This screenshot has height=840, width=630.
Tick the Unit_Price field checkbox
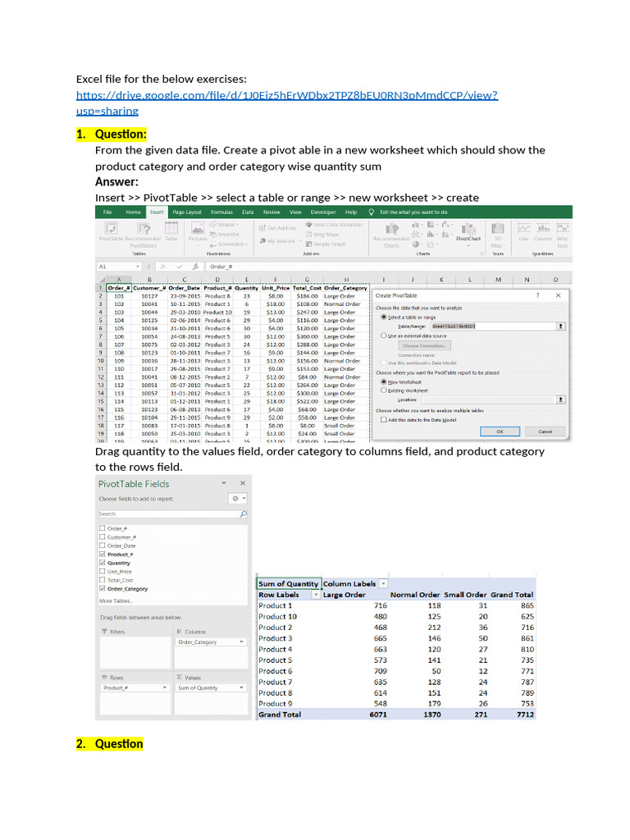pos(102,572)
